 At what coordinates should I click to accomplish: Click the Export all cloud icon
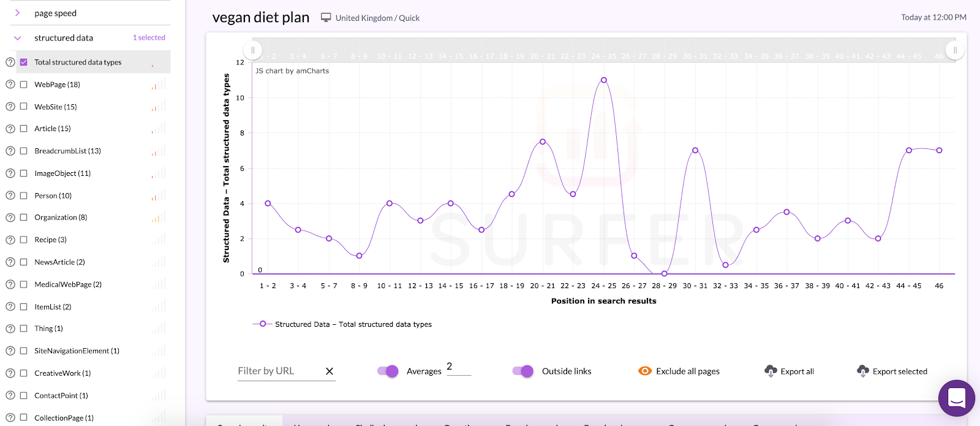[x=771, y=371]
